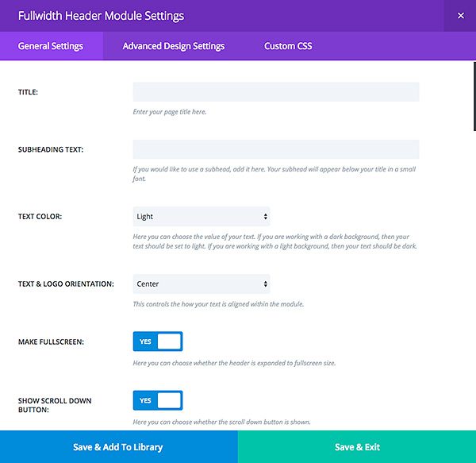This screenshot has height=463, width=476.
Task: Click into the Title input field
Action: pyautogui.click(x=275, y=92)
